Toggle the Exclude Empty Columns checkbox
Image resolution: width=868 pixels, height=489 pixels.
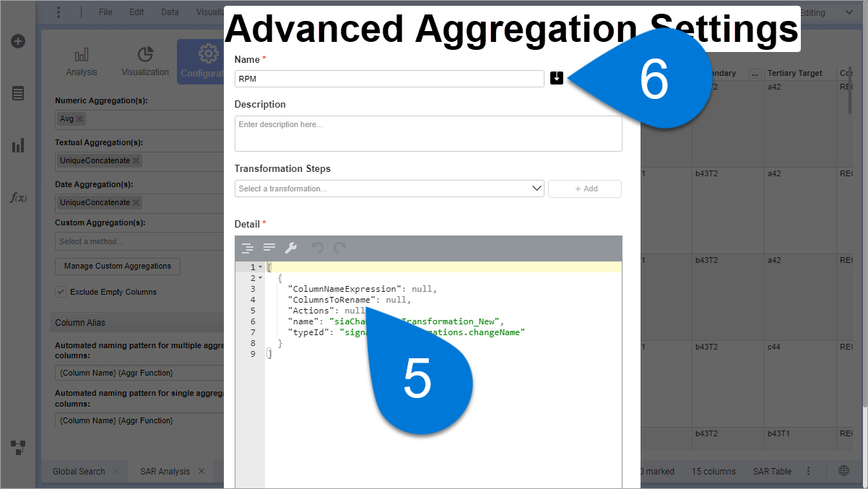[61, 292]
